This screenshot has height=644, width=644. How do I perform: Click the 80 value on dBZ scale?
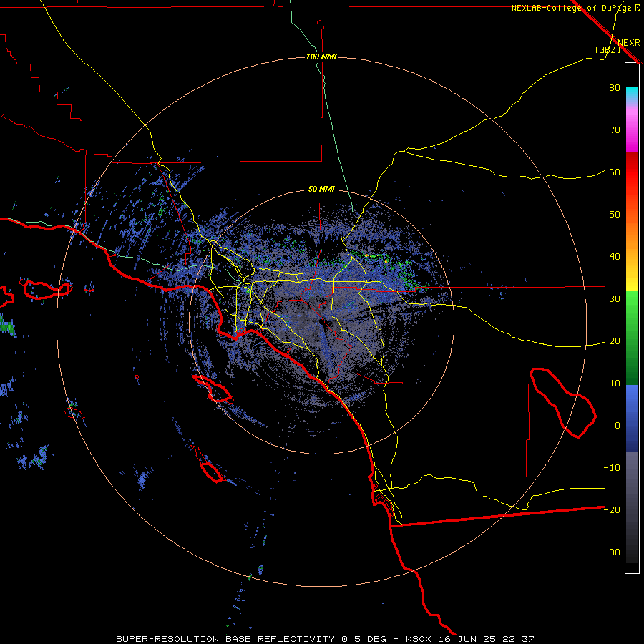point(615,88)
